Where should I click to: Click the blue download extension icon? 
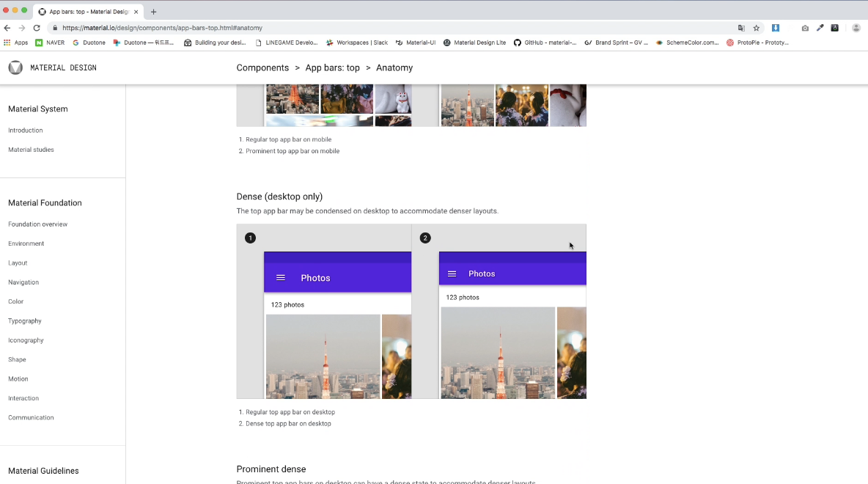776,28
